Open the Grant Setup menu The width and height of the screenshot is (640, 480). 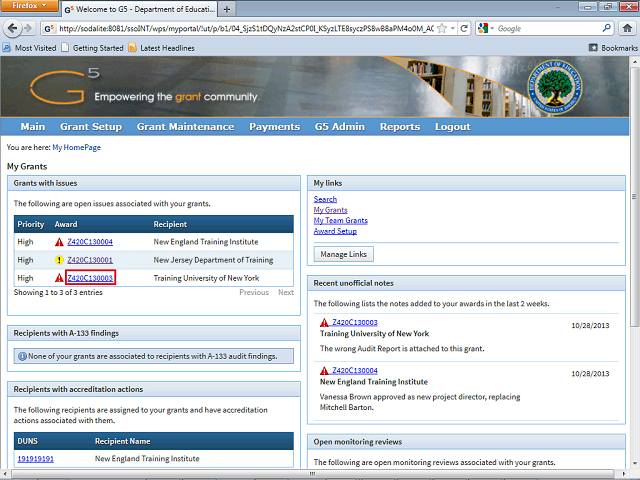point(91,127)
